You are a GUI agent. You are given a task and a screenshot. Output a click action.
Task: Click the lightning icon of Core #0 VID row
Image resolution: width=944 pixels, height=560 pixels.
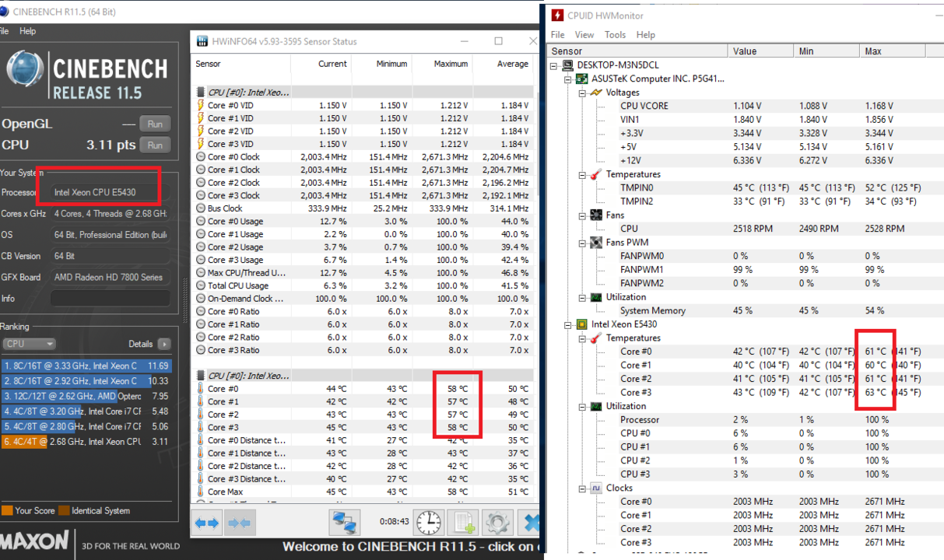click(x=201, y=105)
